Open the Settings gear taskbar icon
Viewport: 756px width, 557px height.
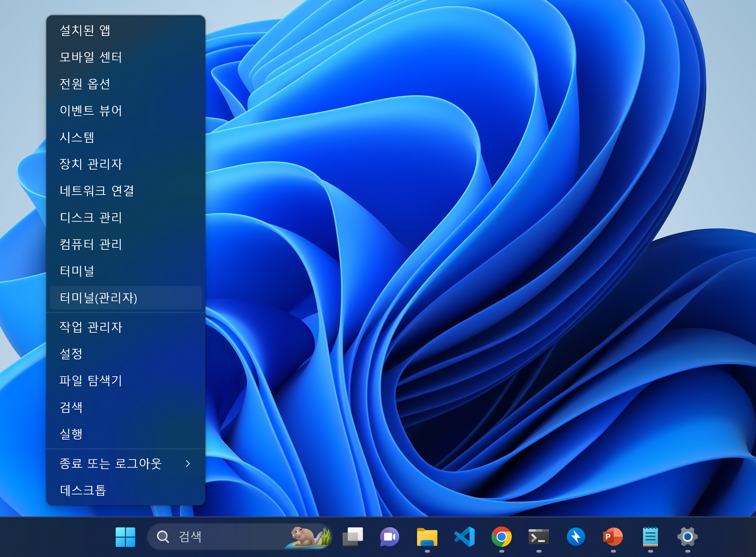point(687,537)
